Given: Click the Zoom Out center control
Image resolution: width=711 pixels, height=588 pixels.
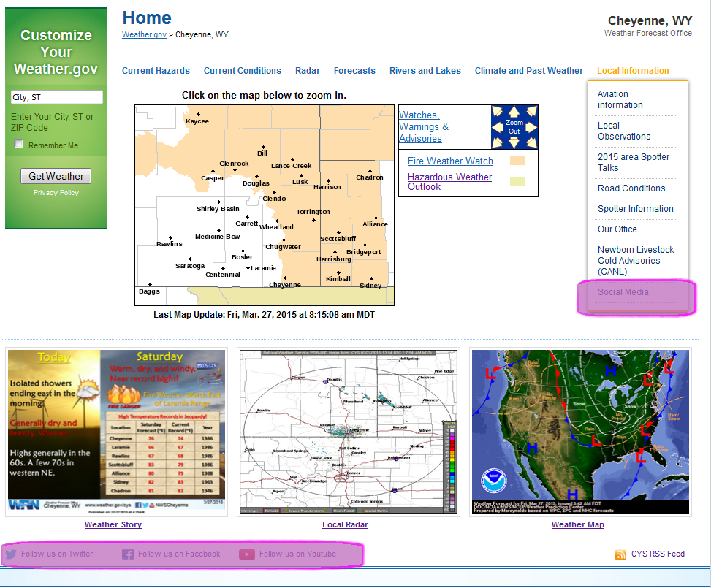Looking at the screenshot, I should tap(514, 127).
